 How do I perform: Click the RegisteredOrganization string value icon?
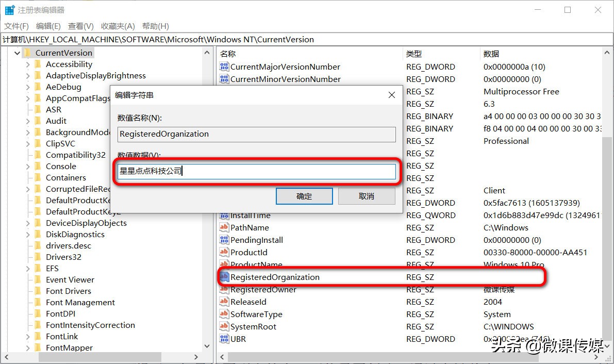pyautogui.click(x=224, y=277)
